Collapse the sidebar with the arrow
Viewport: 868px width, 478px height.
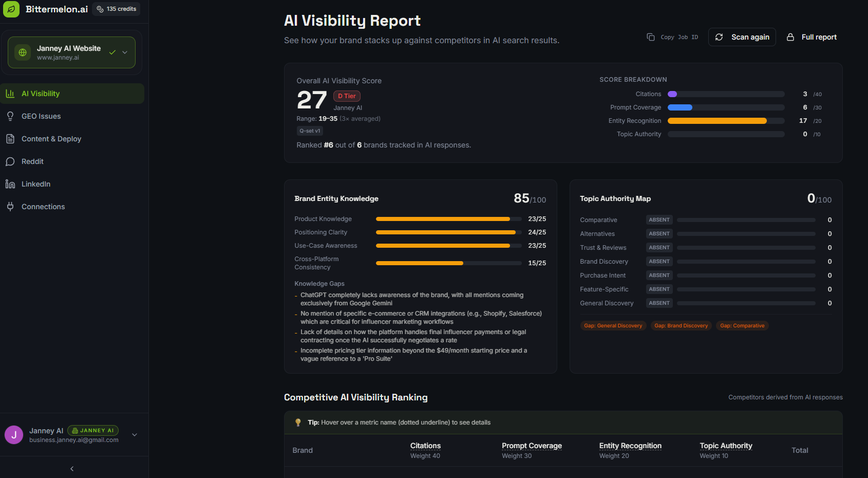(x=72, y=469)
